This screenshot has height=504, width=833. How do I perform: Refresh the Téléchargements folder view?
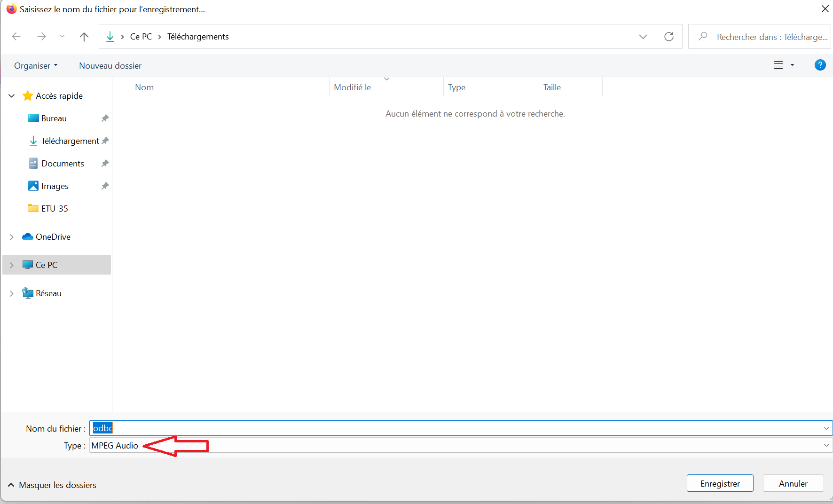(668, 37)
